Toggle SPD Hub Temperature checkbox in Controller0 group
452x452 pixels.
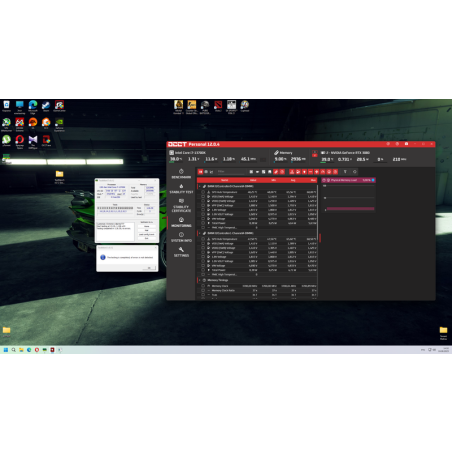pyautogui.click(x=203, y=192)
